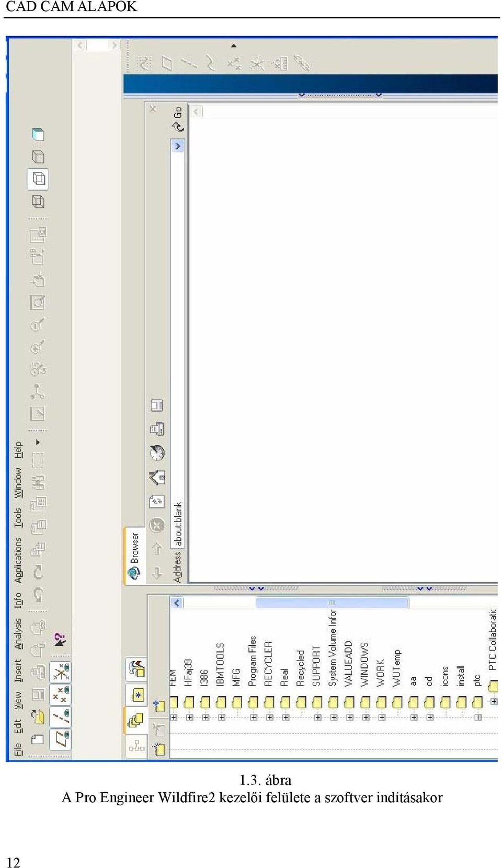The height and width of the screenshot is (868, 502).
Task: Click the New file blank-page icon
Action: coord(38,739)
